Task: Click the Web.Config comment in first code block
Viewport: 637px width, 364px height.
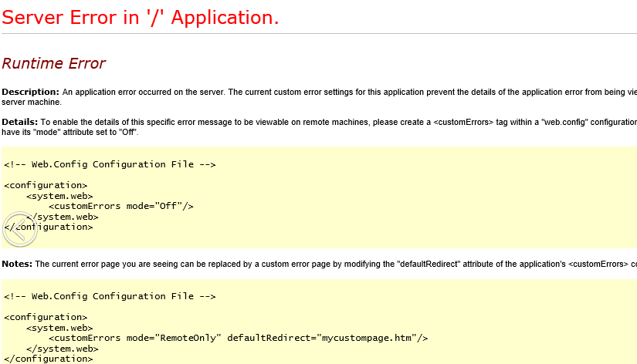Action: coord(109,164)
